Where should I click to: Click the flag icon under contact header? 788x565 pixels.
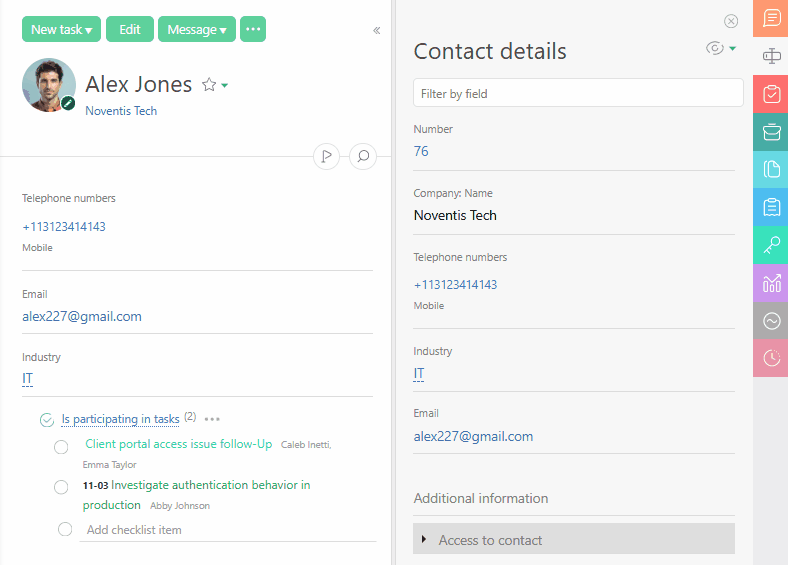(x=326, y=156)
